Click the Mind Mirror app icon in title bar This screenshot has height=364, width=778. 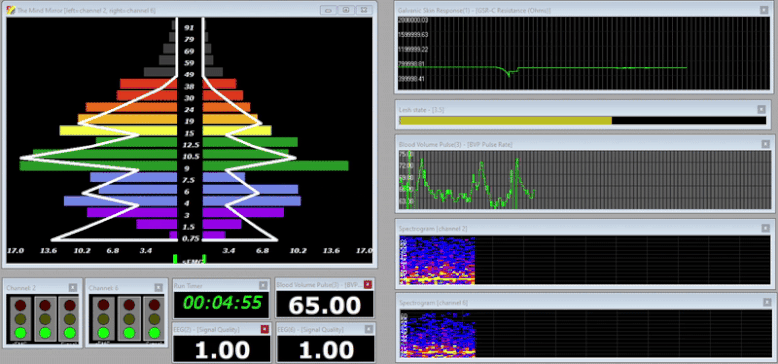(11, 10)
